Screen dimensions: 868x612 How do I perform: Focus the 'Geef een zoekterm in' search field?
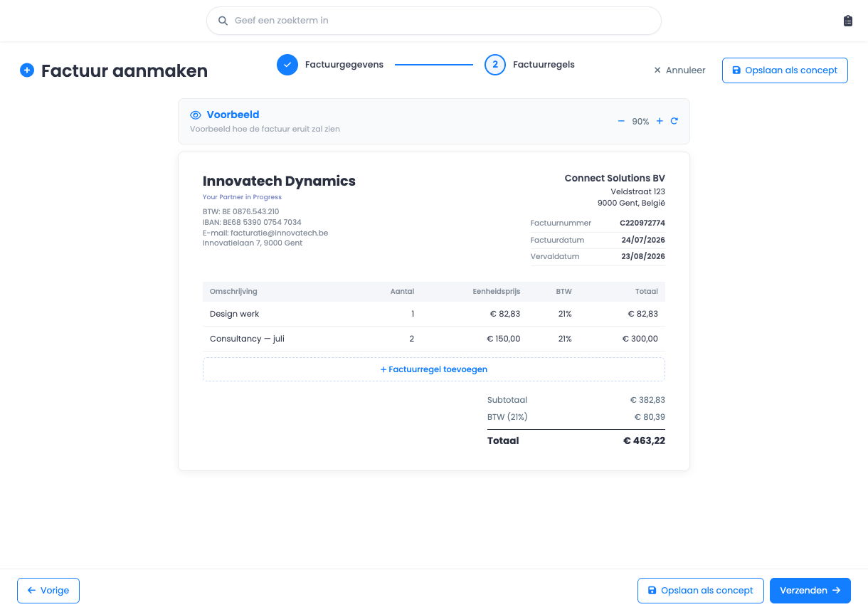tap(434, 21)
